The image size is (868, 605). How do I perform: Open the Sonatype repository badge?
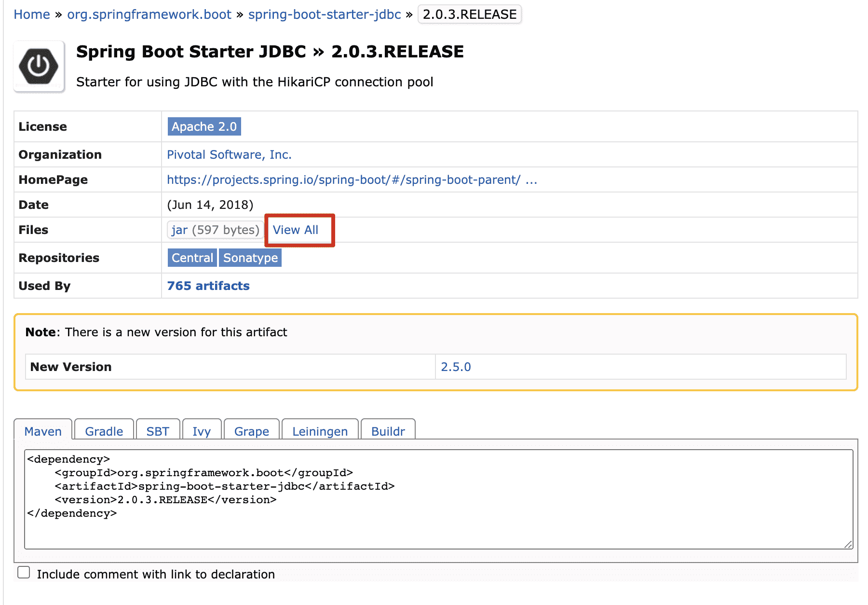coord(250,258)
